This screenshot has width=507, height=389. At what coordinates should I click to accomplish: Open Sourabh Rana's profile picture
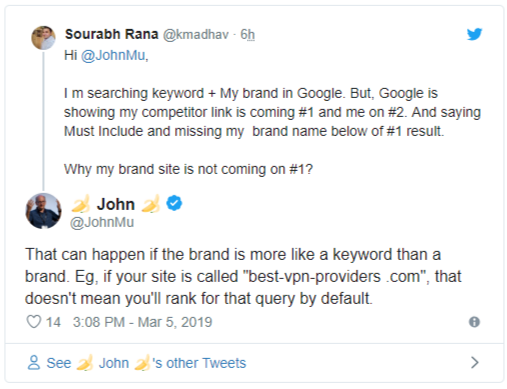coord(43,38)
